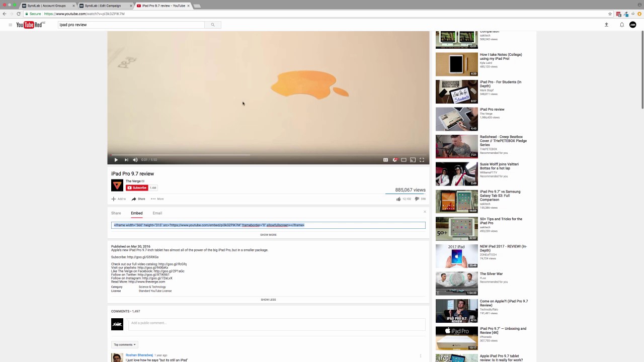Go back in the browser

(x=5, y=14)
